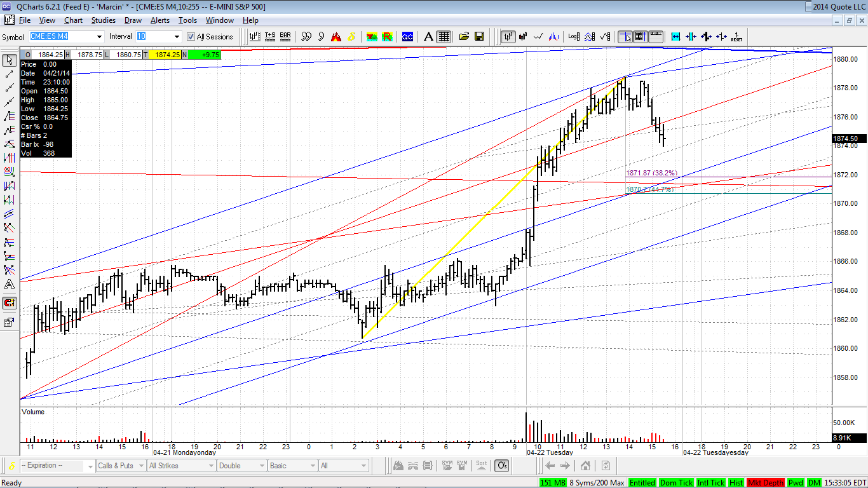Image resolution: width=868 pixels, height=488 pixels.
Task: Toggle the All Sessions checkbox
Action: 191,37
